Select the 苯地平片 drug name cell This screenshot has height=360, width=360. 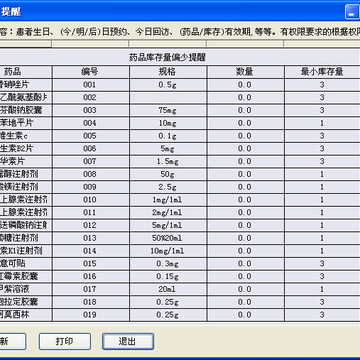26,123
